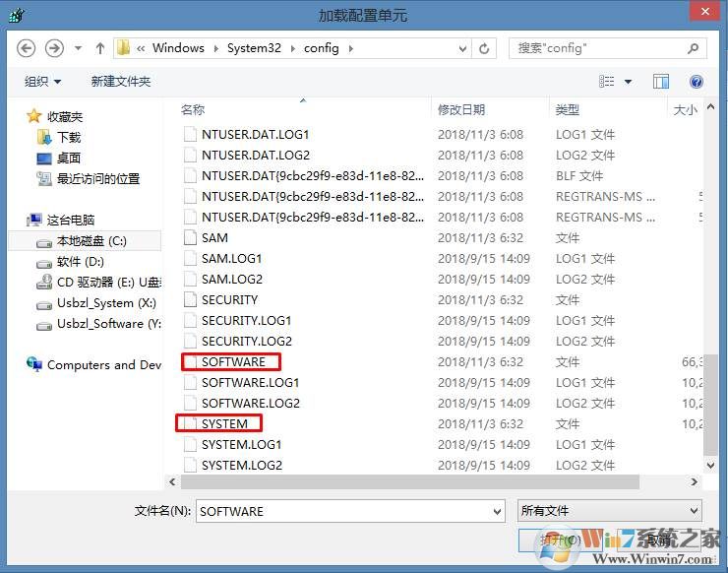This screenshot has height=573, width=728.
Task: Select file SYSTEM.LOG2
Action: point(242,465)
